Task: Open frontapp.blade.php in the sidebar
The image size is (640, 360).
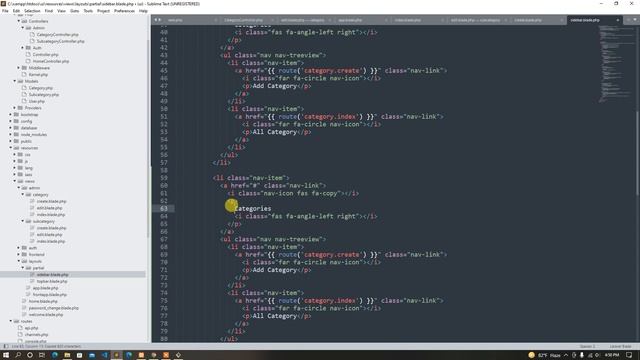Action: [x=50, y=295]
